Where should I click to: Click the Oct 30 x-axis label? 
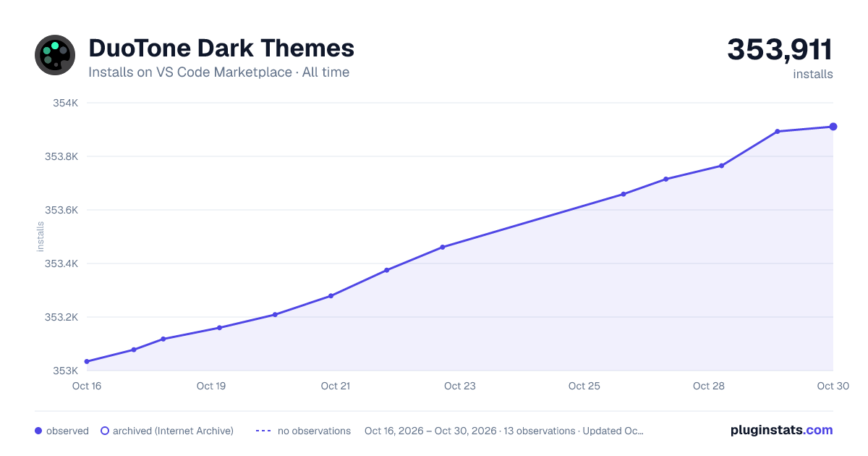coord(832,386)
